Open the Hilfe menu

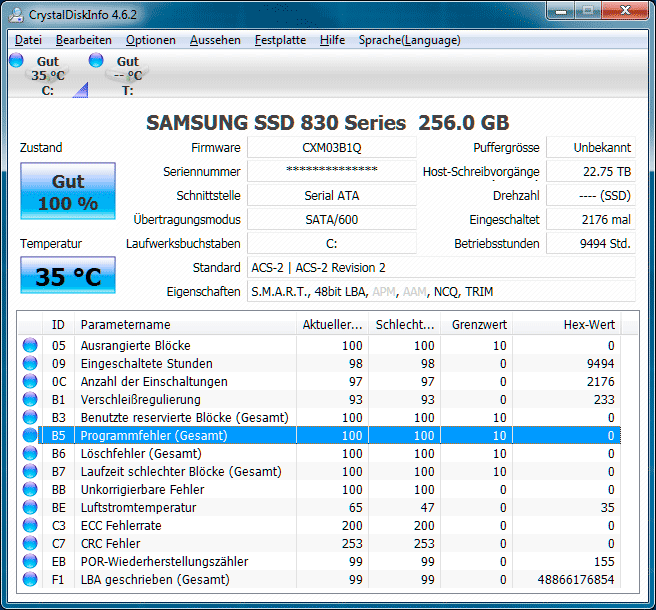click(332, 40)
